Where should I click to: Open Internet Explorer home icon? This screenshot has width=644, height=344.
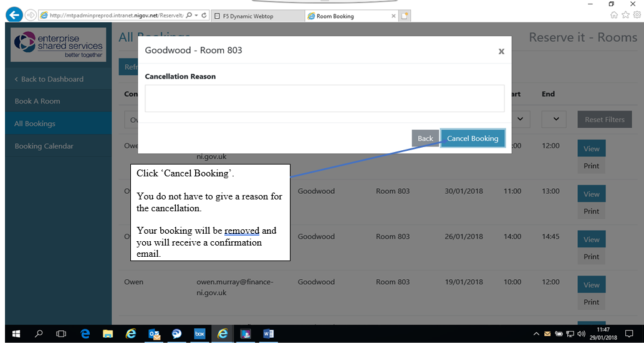pyautogui.click(x=614, y=15)
